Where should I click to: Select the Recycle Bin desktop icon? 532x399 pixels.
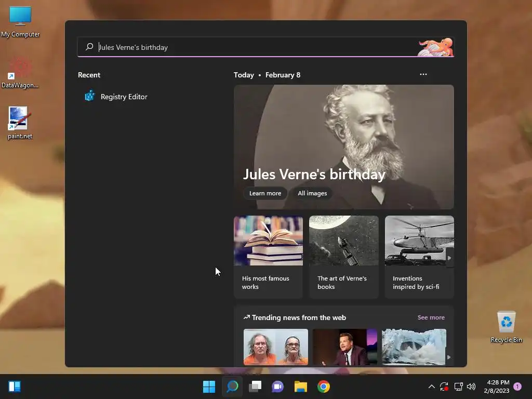[506, 327]
